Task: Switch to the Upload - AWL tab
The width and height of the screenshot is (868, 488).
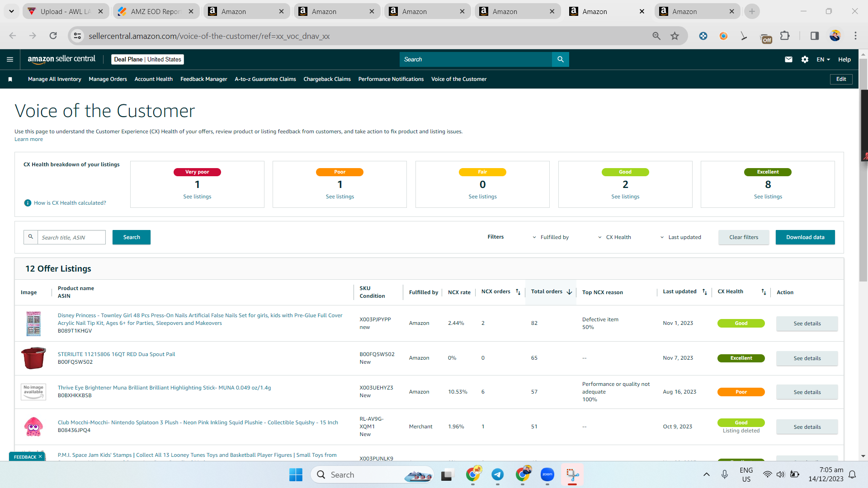Action: click(65, 11)
